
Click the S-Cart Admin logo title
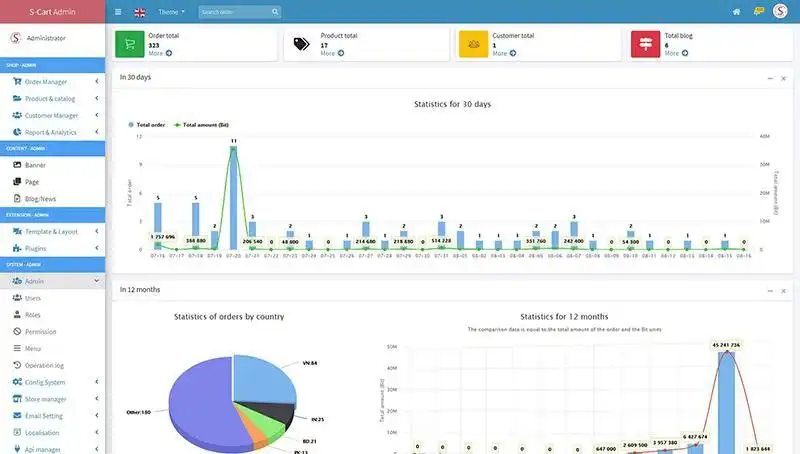tap(52, 12)
